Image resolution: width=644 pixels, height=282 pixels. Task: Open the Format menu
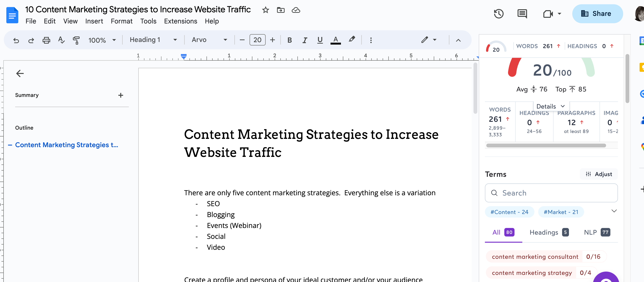pyautogui.click(x=121, y=21)
